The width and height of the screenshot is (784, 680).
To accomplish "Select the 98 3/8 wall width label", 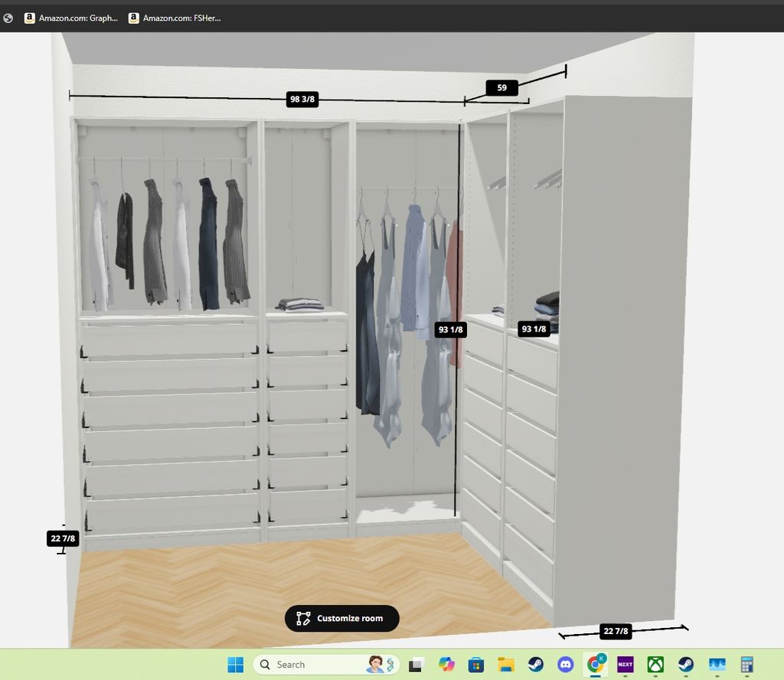I will 302,99.
